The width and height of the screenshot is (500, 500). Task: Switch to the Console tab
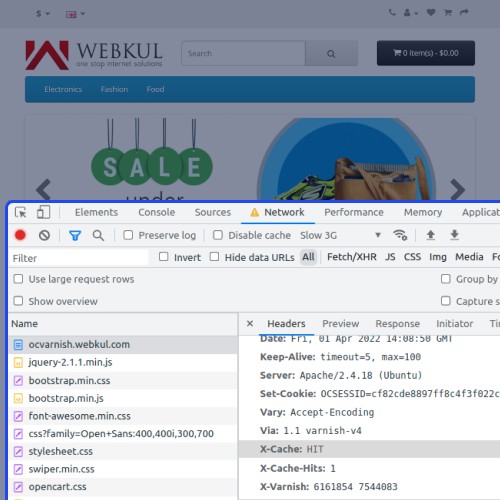click(x=157, y=212)
